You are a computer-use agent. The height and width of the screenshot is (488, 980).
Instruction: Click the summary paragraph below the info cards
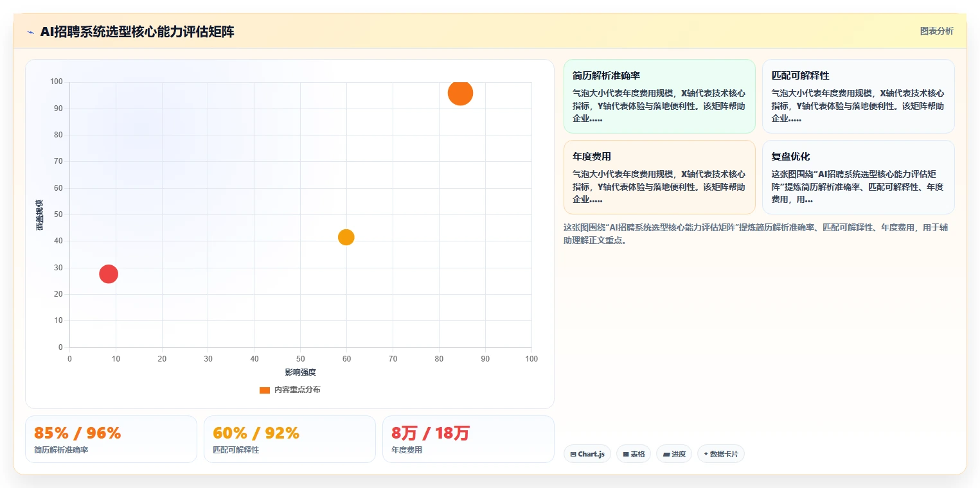tap(755, 234)
